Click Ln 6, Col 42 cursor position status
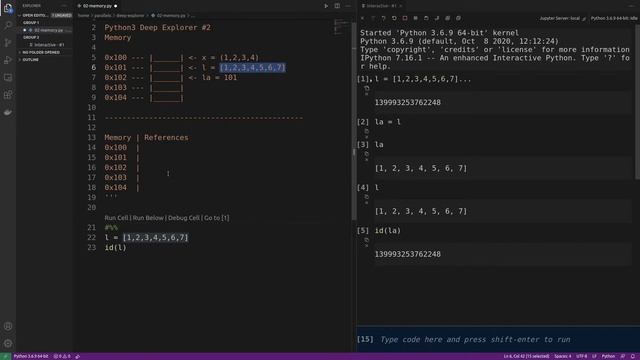The image size is (640, 360). [x=526, y=356]
